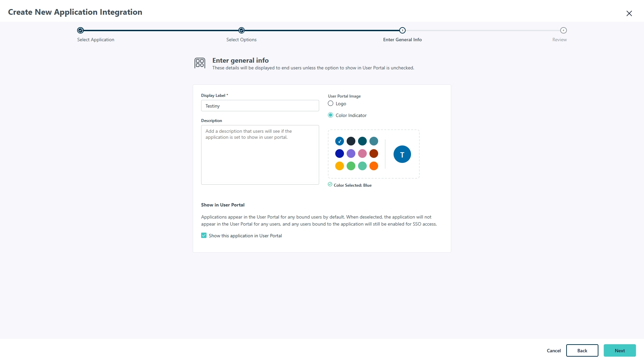Click the Display Label field containing Testiny

pos(260,106)
